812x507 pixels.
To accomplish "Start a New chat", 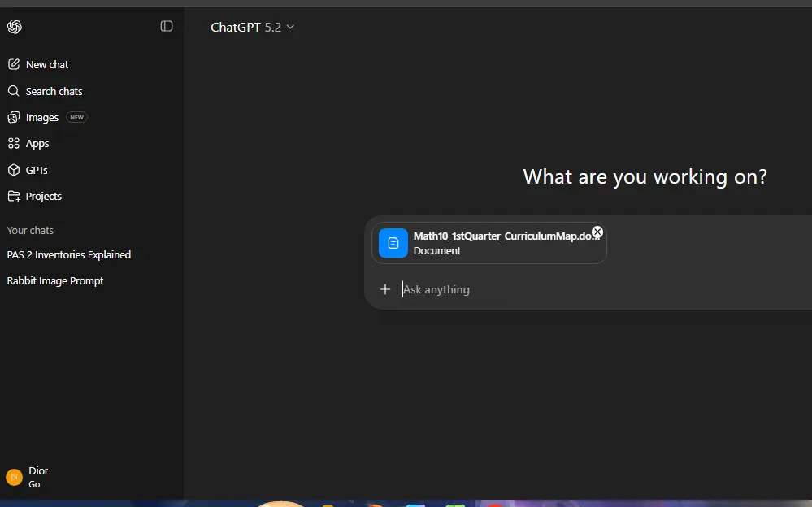I will click(x=47, y=65).
